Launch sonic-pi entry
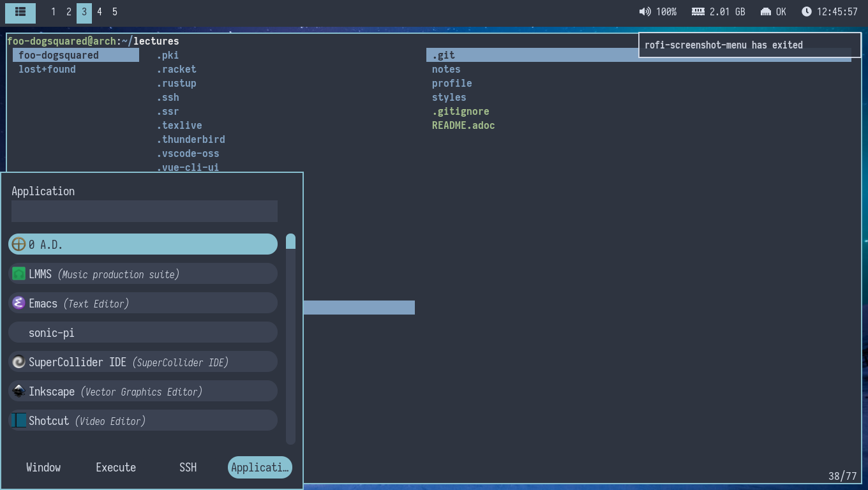Viewport: 868px width, 490px height. coord(143,332)
